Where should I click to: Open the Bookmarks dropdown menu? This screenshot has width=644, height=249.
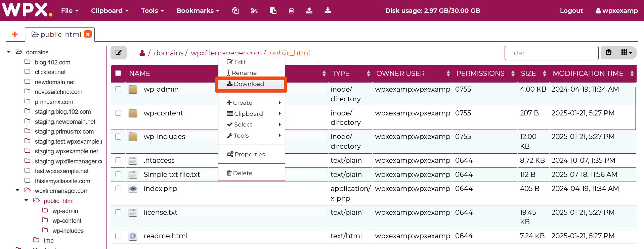[198, 10]
